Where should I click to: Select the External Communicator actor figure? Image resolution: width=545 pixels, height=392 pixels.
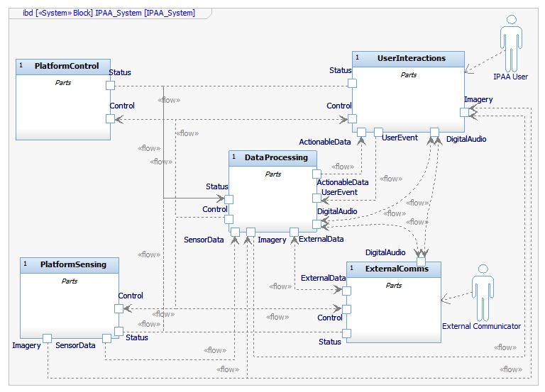pyautogui.click(x=483, y=291)
